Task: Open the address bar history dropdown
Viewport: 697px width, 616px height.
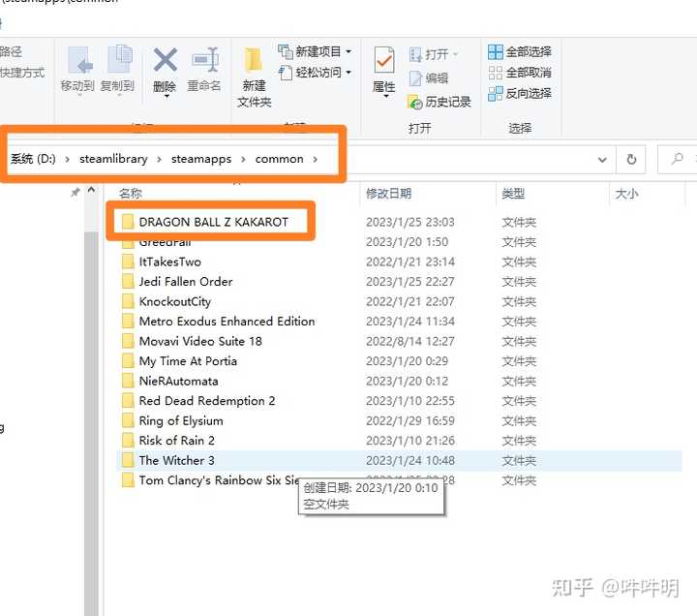Action: (x=602, y=159)
